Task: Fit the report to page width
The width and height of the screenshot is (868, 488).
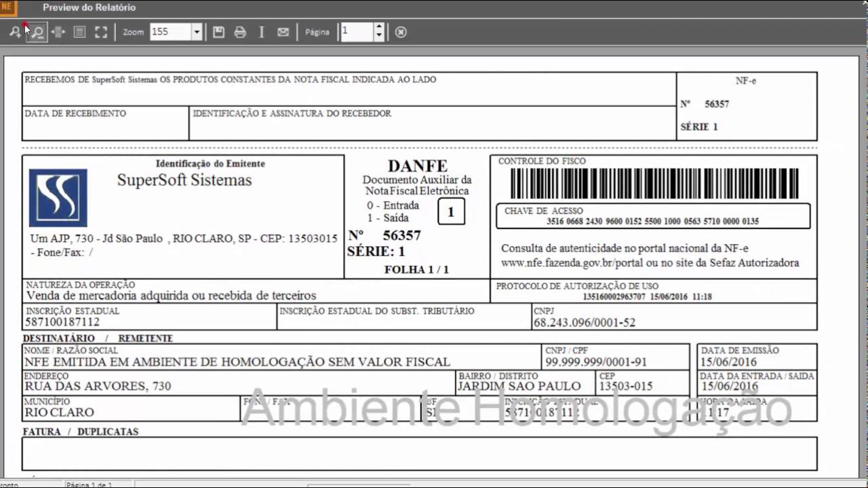Action: pyautogui.click(x=58, y=32)
